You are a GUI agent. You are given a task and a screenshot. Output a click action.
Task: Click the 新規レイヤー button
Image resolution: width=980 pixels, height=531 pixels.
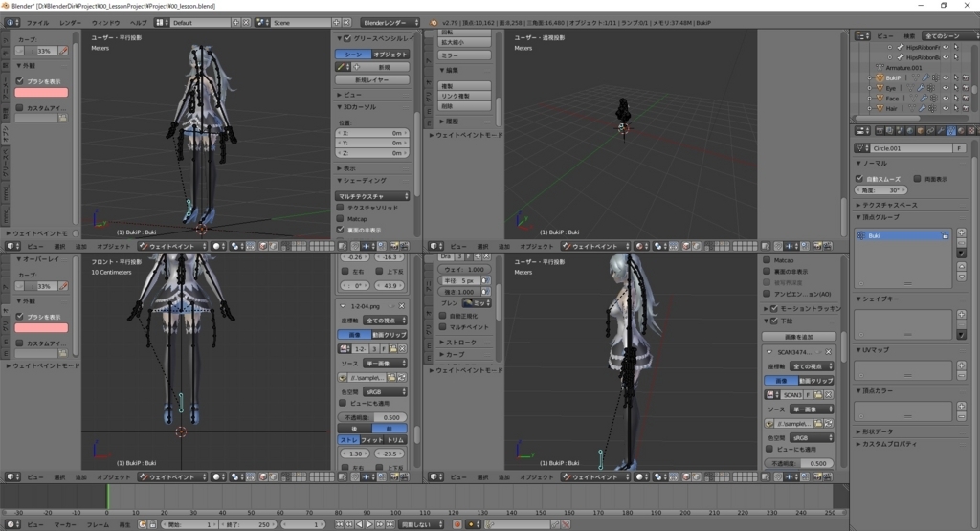point(372,80)
